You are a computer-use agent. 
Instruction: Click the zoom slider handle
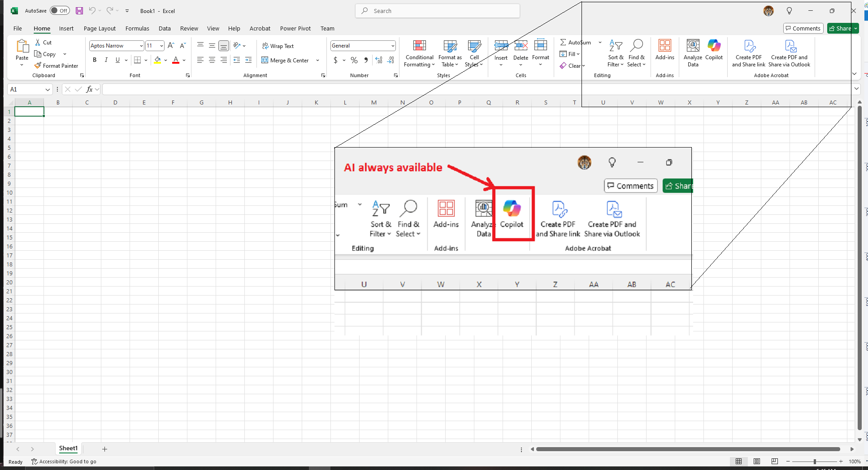[815, 461]
